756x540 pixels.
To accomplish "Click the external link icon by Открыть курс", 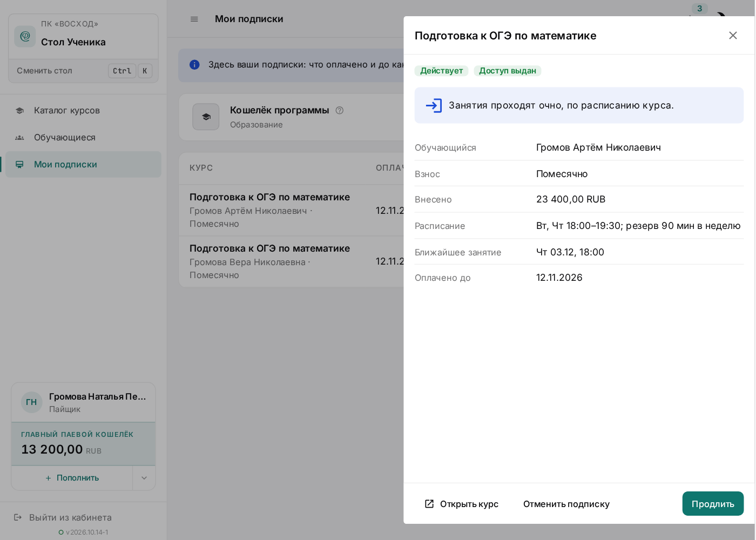I will click(429, 504).
